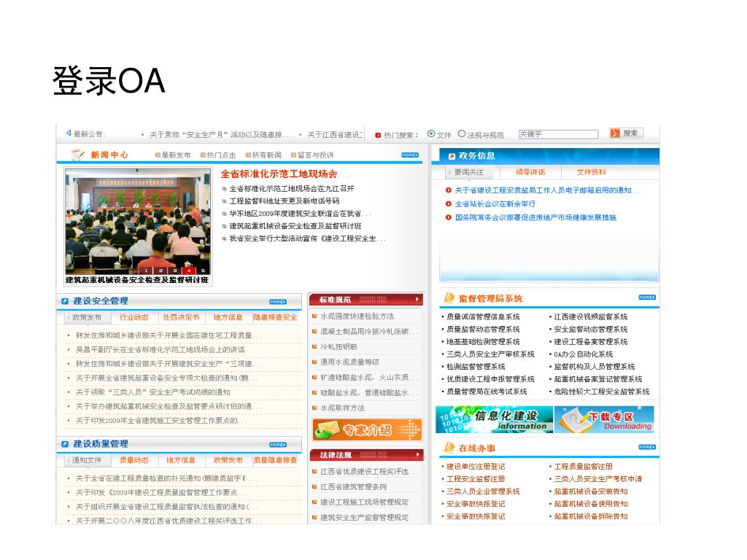Click the 新闻中心 notepad icon

pyautogui.click(x=77, y=155)
